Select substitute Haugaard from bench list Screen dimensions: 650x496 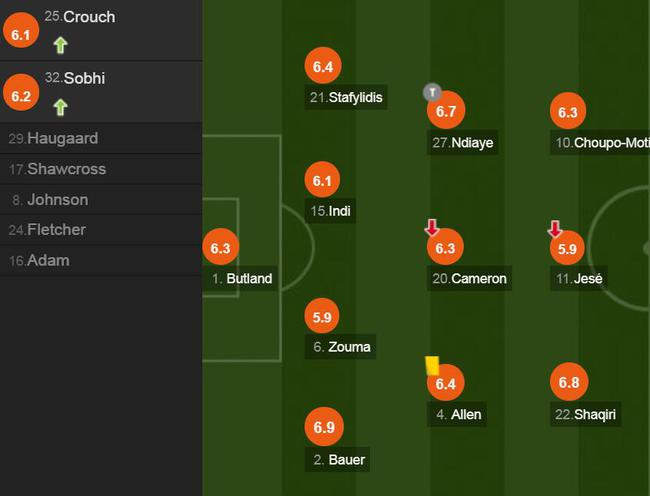tap(62, 138)
